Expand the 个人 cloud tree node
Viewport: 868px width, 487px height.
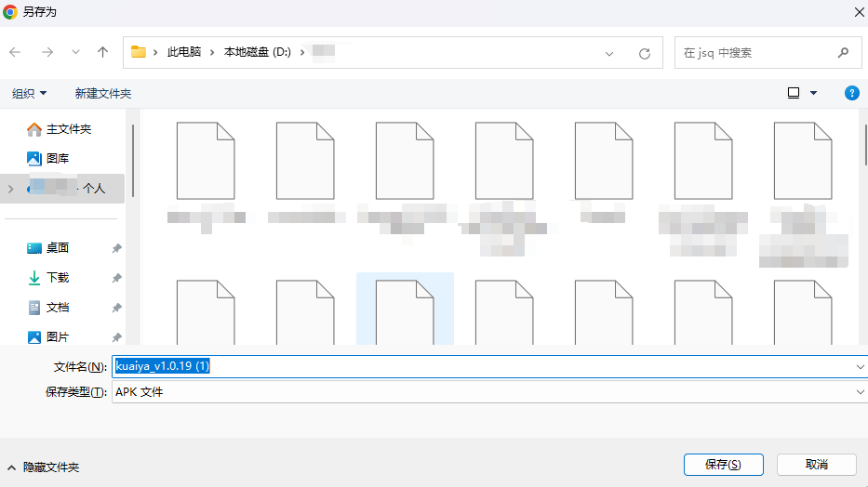tap(10, 189)
